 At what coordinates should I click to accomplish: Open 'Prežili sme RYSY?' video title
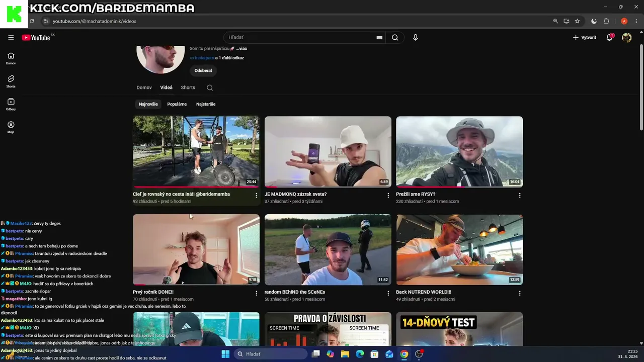[x=416, y=194]
